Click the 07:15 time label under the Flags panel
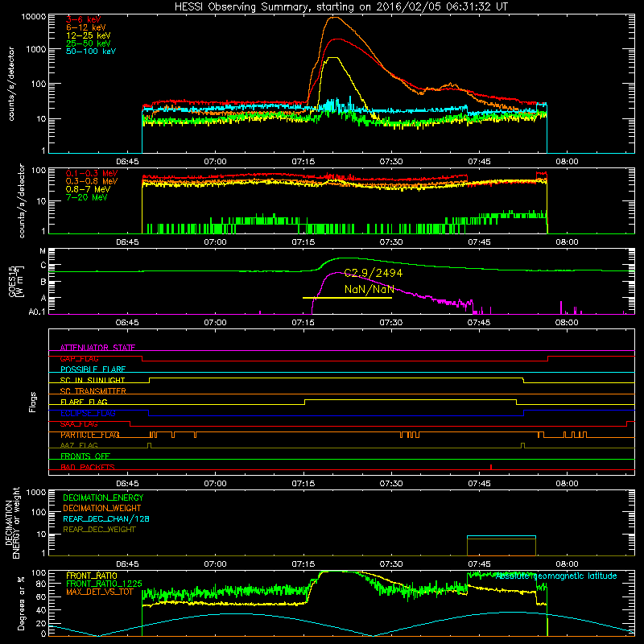Viewport: 644px width, 644px height. pyautogui.click(x=303, y=484)
